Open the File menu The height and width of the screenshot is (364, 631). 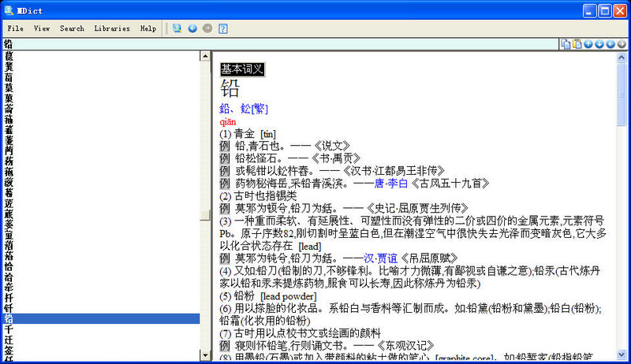(x=15, y=28)
